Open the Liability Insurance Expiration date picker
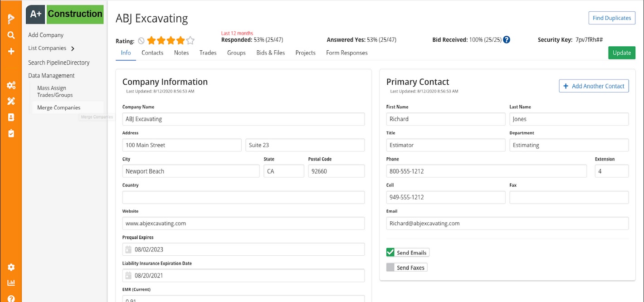The image size is (644, 302). (128, 275)
